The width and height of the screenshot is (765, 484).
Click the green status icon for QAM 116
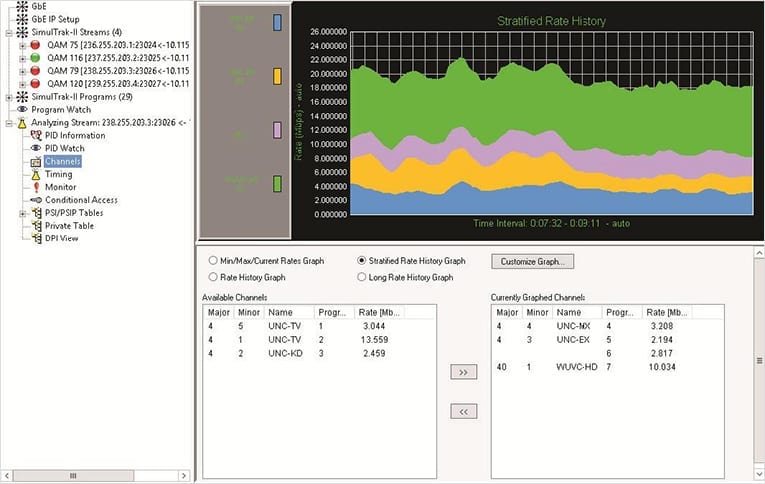[35, 58]
